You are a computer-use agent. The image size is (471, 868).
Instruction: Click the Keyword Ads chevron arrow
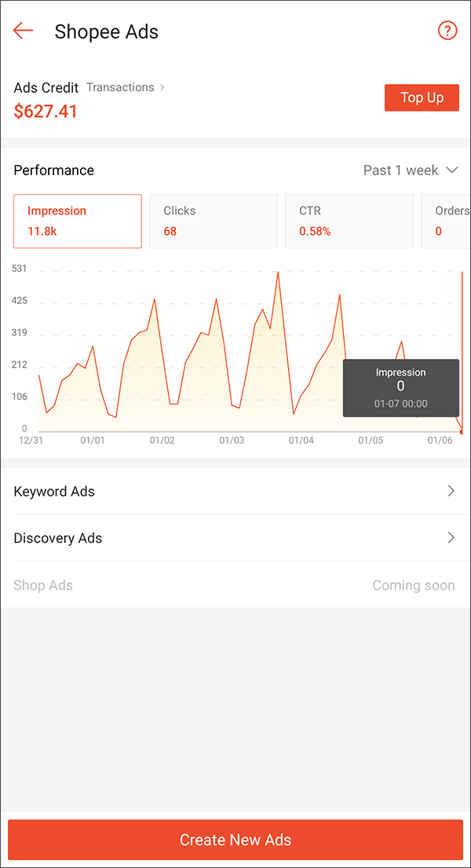(x=451, y=491)
